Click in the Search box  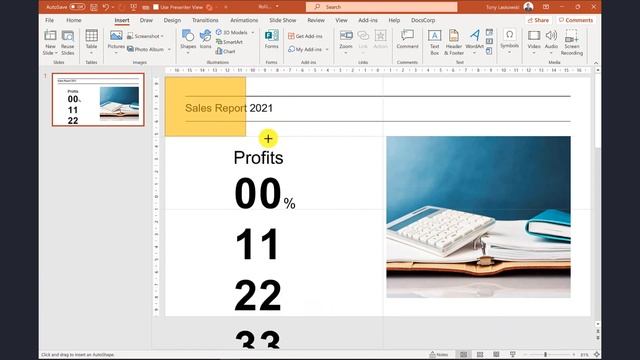tap(381, 7)
